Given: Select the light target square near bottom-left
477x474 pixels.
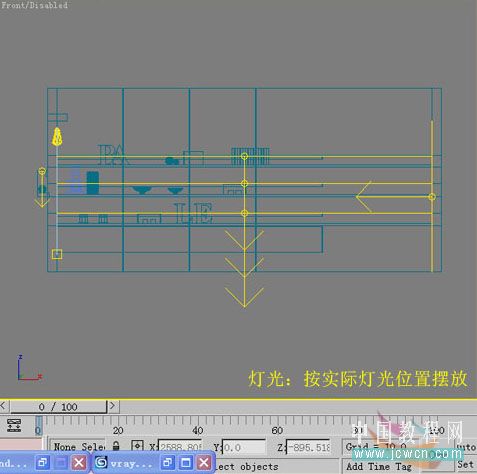Looking at the screenshot, I should tap(57, 254).
